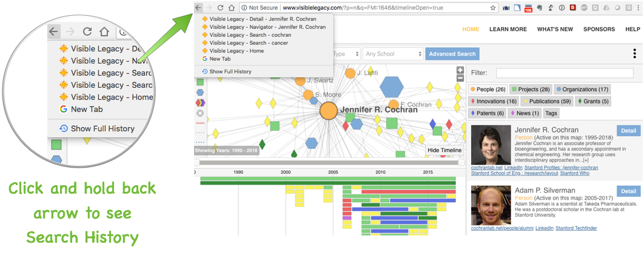Click the orange J. Swartz node
Image resolution: width=644 pixels, height=253 pixels.
pyautogui.click(x=300, y=80)
